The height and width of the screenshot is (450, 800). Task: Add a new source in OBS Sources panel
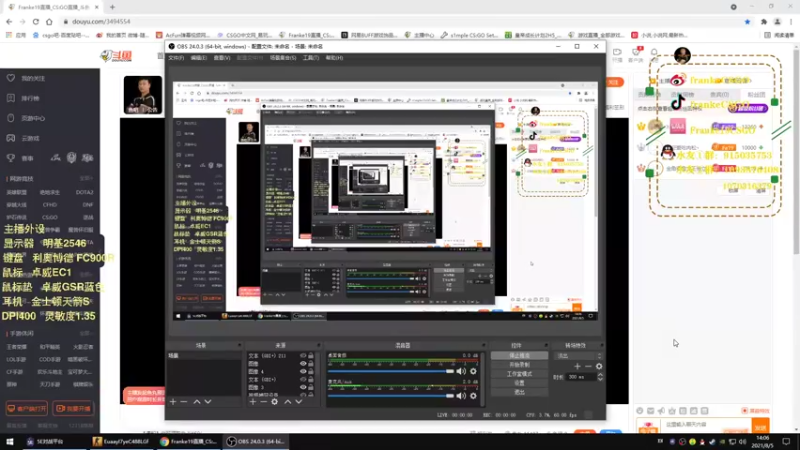coord(253,402)
